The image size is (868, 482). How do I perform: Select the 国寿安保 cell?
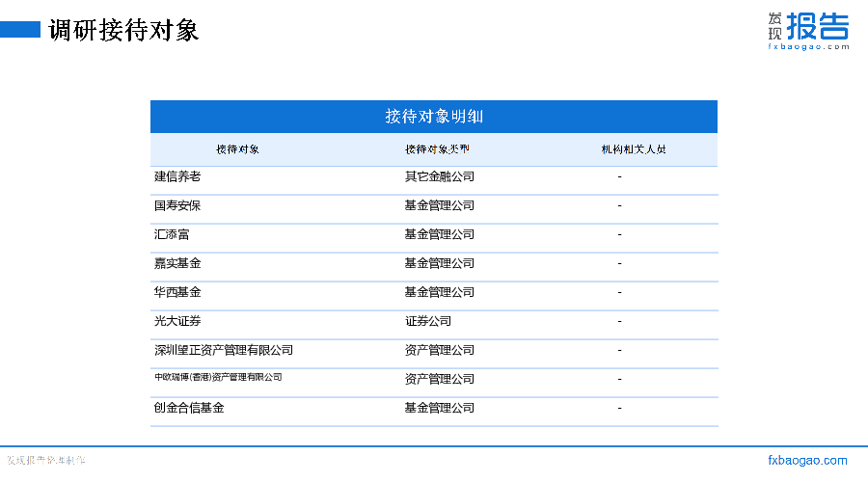(177, 205)
